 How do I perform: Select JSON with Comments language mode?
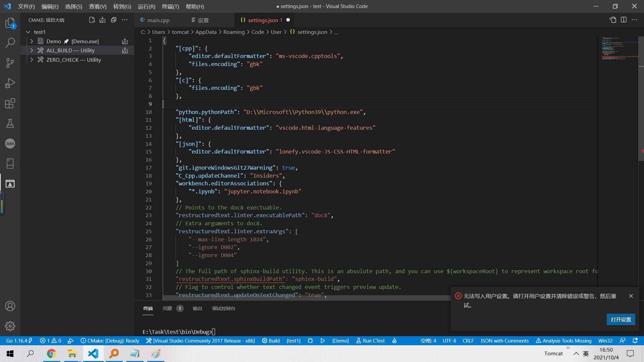504,341
